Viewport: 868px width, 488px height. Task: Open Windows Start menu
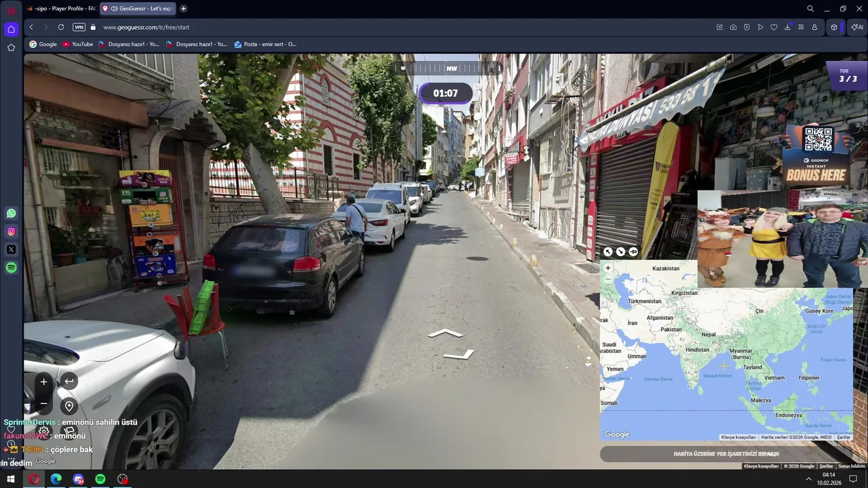[11, 479]
